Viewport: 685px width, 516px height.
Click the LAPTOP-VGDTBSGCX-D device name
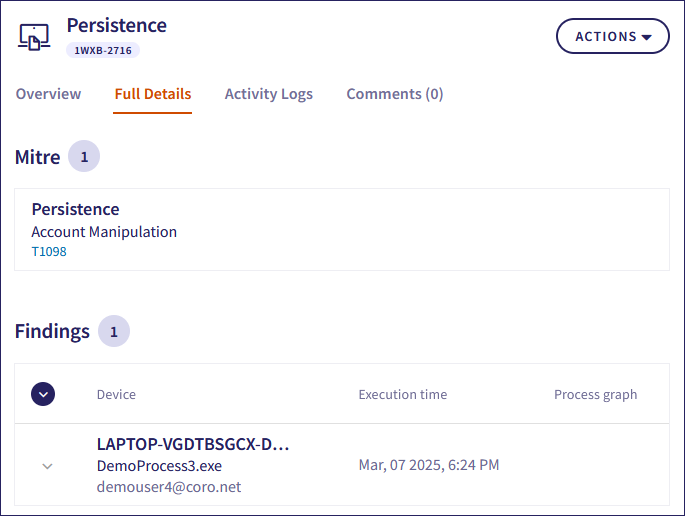coord(192,444)
